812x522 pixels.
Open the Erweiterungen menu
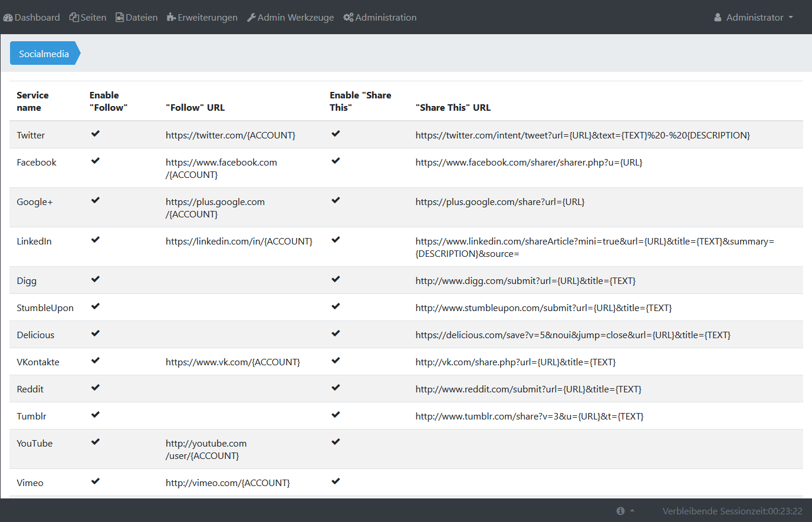click(202, 18)
